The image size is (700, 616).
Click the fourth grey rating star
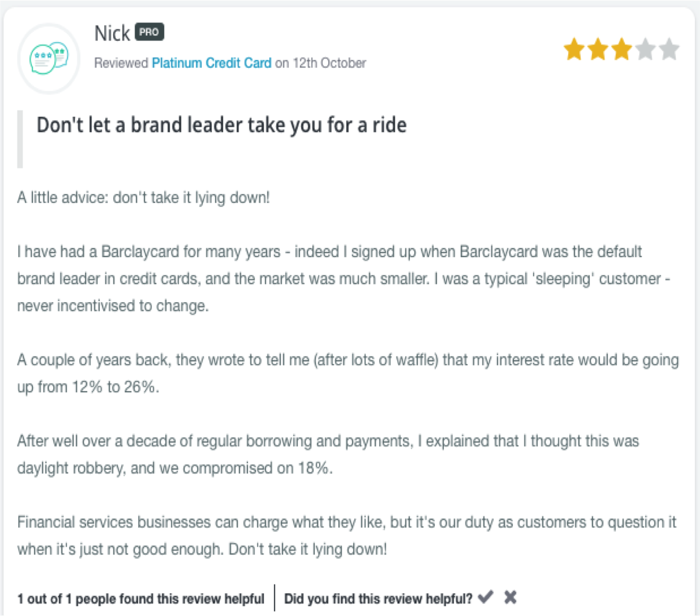coord(646,49)
